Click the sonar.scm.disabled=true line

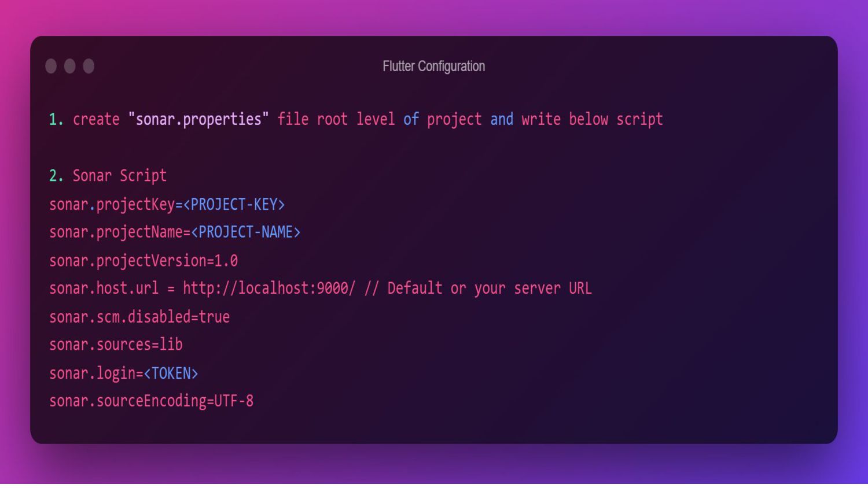139,316
